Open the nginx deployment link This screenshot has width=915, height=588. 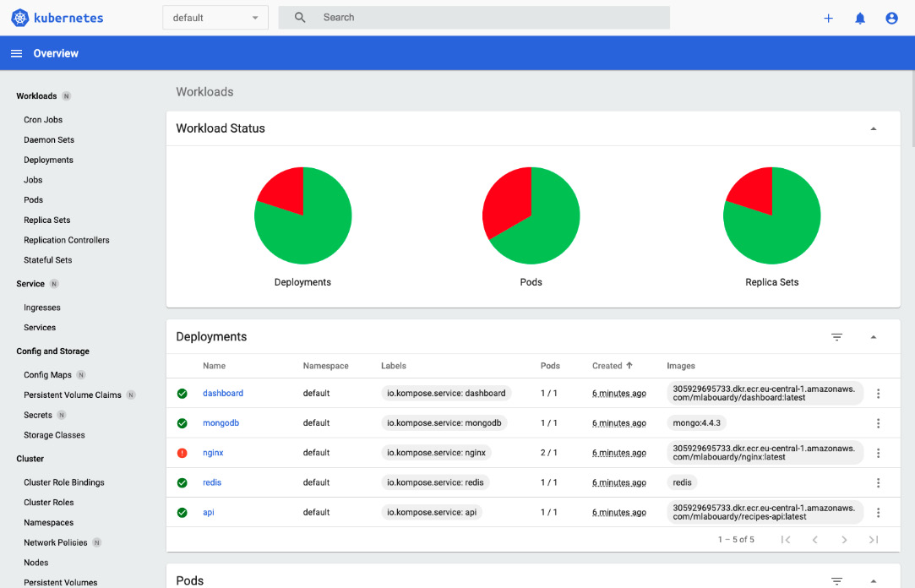click(213, 453)
